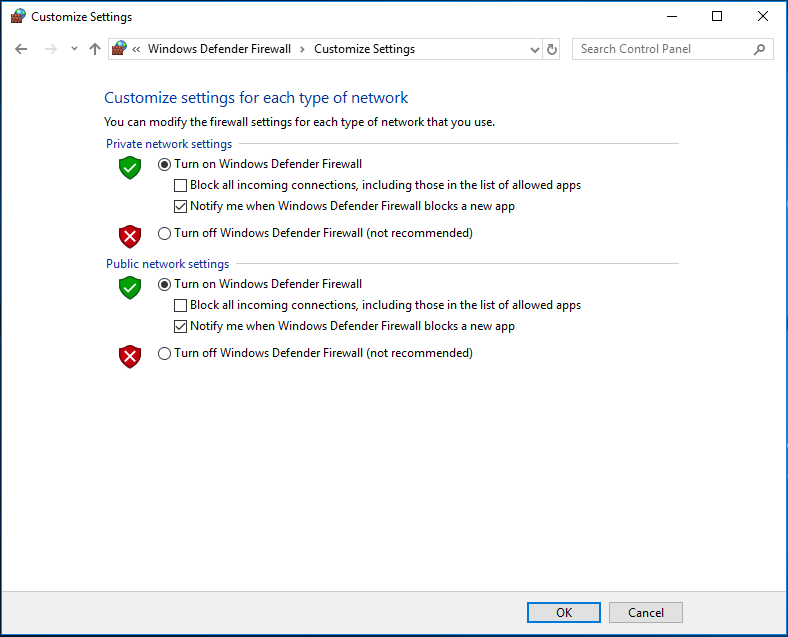This screenshot has height=637, width=788.
Task: Click the Refresh button in address bar
Action: pos(553,49)
